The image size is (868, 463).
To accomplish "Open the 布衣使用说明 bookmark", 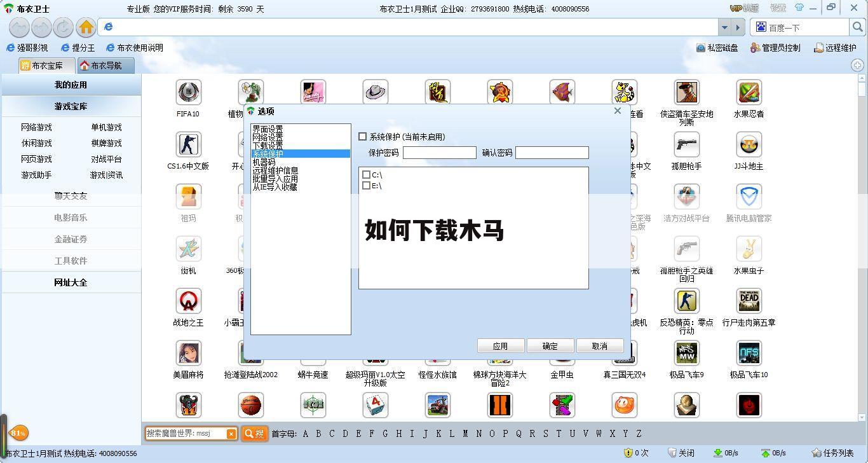I will pos(135,48).
